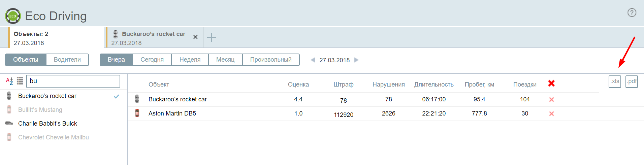Open the Произвольный custom period
The width and height of the screenshot is (644, 165).
(x=271, y=60)
